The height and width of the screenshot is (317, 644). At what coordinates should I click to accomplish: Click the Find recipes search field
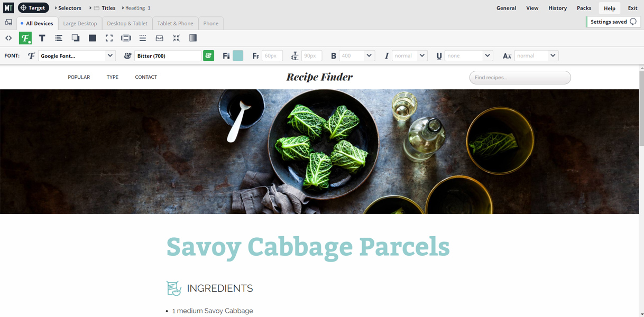coord(520,78)
